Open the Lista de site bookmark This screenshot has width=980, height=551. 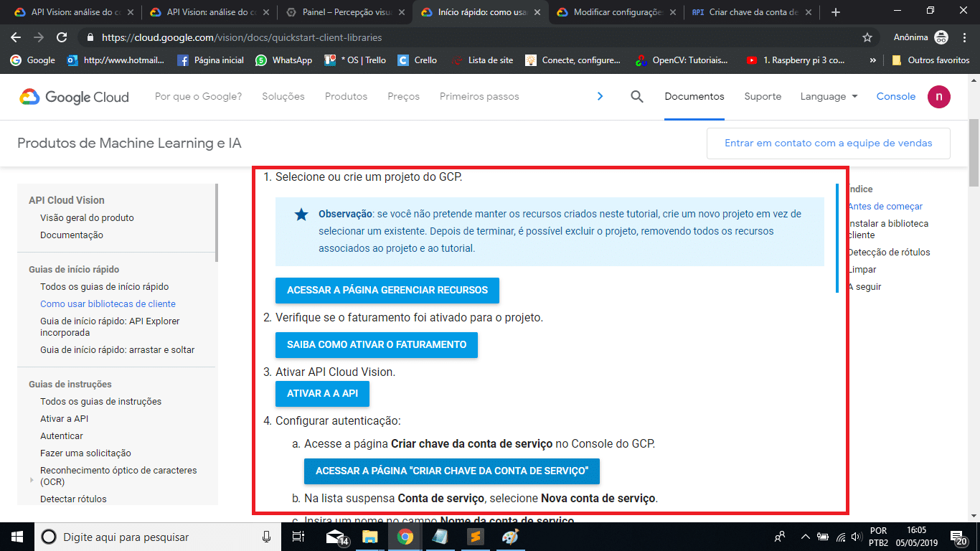click(482, 60)
